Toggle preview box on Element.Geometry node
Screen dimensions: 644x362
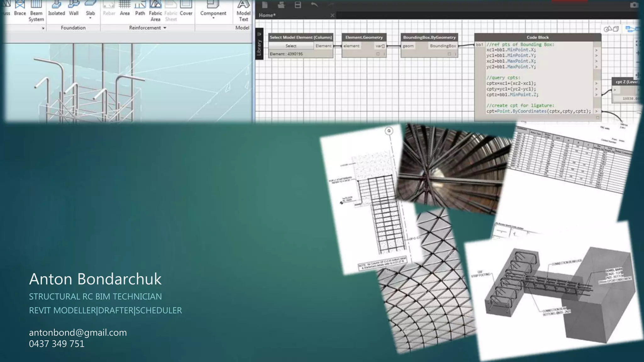(378, 54)
